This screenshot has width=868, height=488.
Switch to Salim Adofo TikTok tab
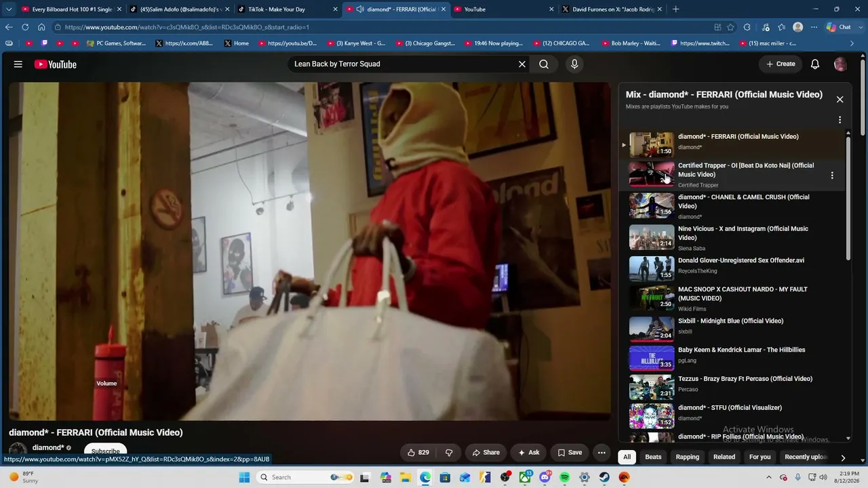[179, 9]
